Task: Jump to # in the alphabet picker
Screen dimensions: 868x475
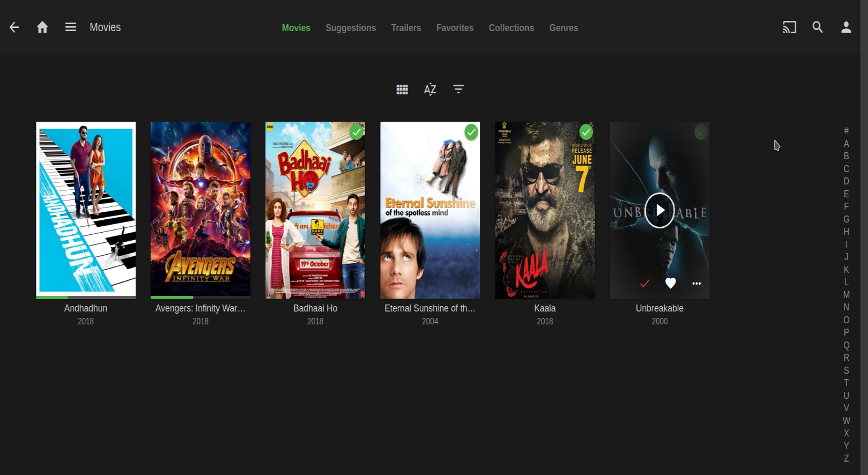Action: (846, 131)
